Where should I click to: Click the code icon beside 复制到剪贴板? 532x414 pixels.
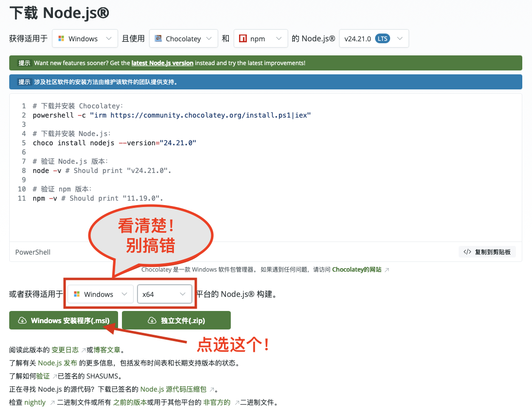pyautogui.click(x=467, y=252)
